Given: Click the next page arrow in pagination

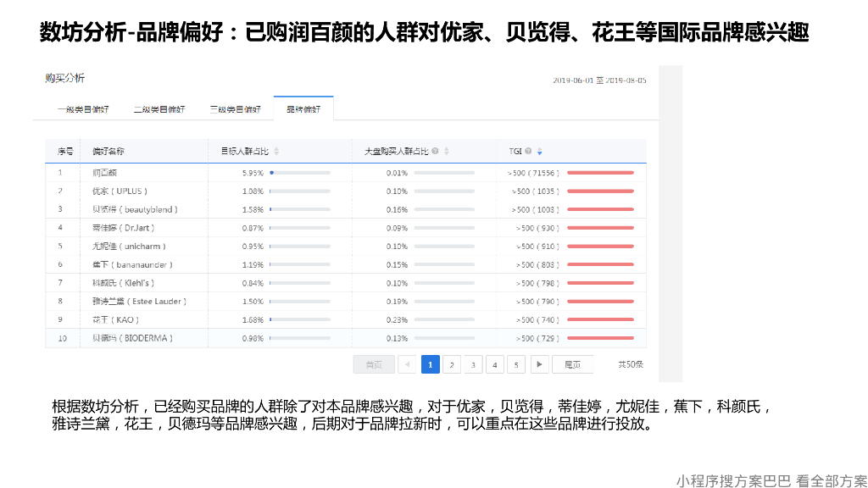Looking at the screenshot, I should pos(539,364).
